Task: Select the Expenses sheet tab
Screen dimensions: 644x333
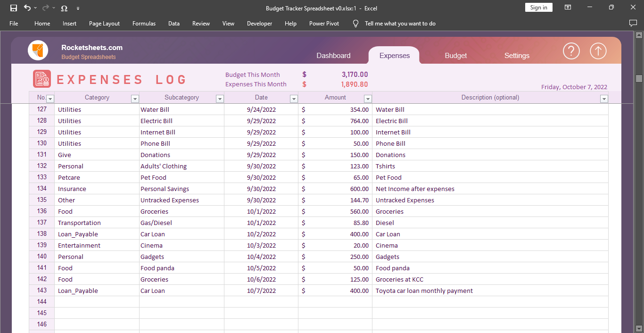Action: (x=395, y=56)
